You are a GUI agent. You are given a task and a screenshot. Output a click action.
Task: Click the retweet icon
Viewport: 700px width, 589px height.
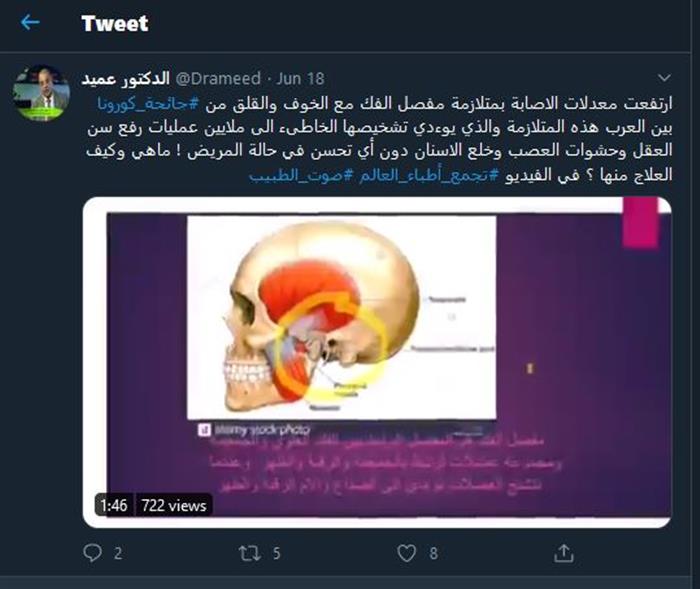pos(250,553)
